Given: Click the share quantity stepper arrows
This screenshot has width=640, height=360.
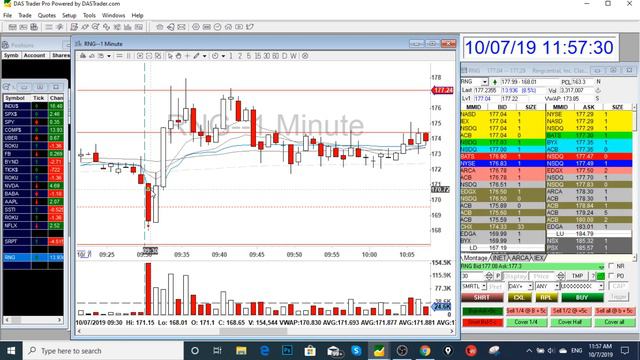Looking at the screenshot, I should click(489, 276).
